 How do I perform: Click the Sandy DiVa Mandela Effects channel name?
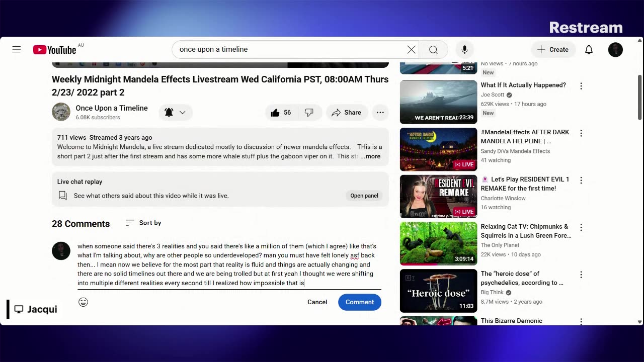click(515, 151)
